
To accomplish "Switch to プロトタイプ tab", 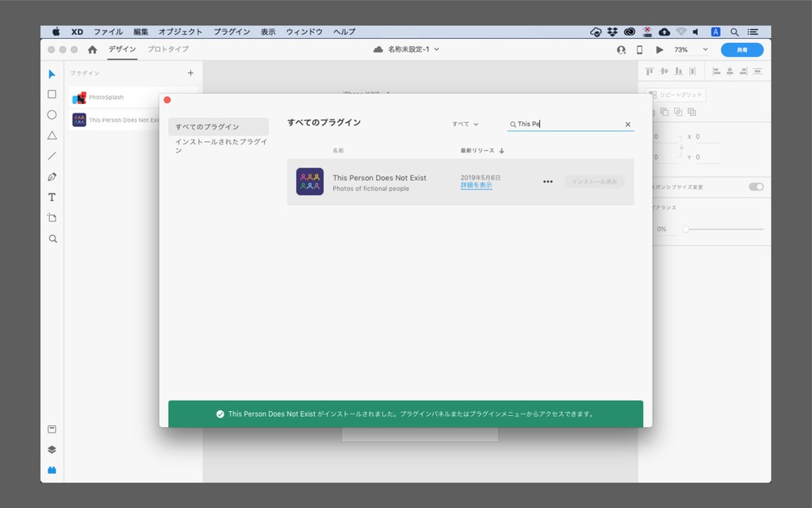I will [x=168, y=49].
